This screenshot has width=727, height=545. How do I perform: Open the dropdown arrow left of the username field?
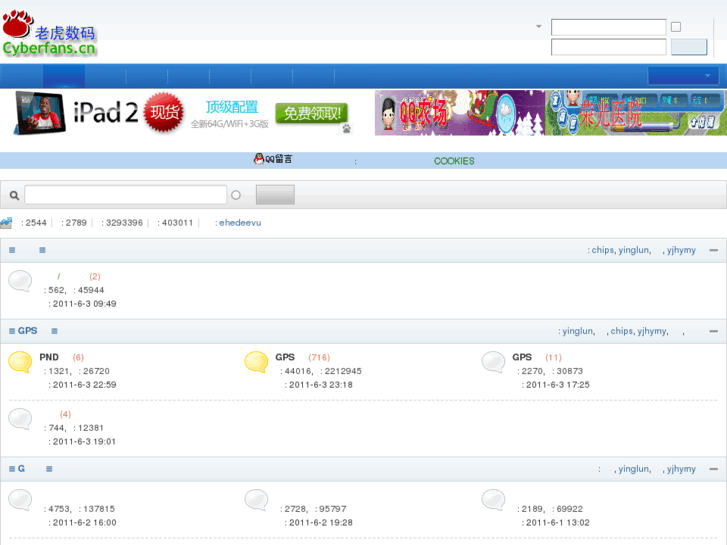(539, 26)
